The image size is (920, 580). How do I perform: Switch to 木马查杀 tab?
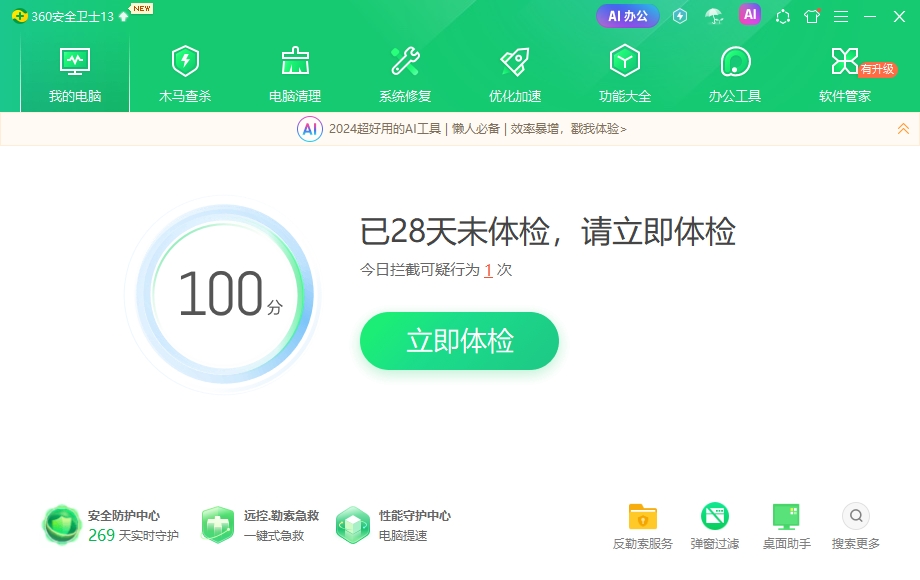pyautogui.click(x=185, y=74)
